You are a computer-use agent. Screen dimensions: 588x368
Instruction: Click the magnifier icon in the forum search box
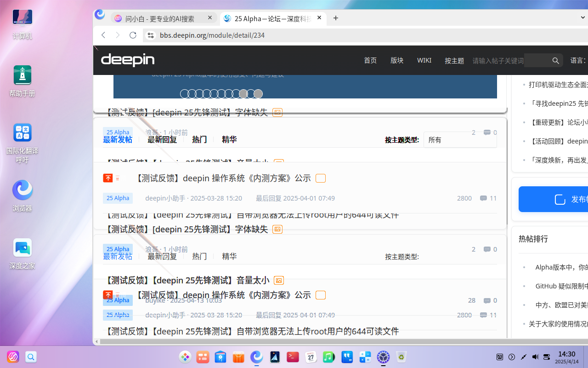point(555,60)
